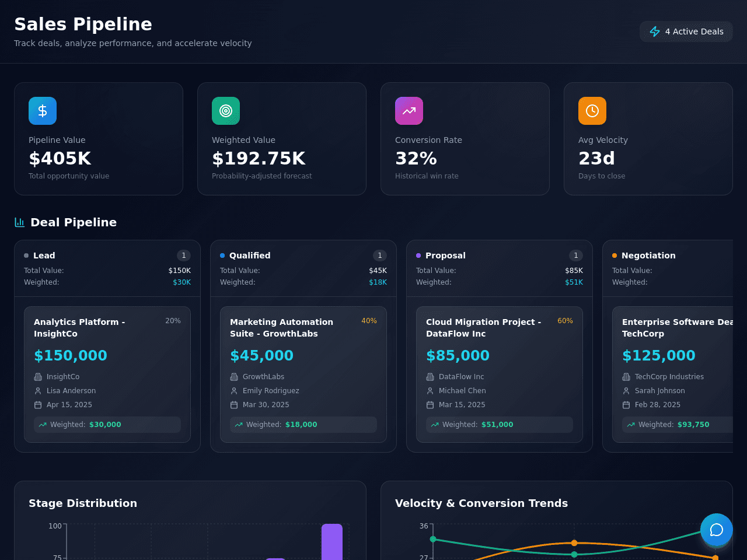Screen dimensions: 747x560
Task: Click the 23d average velocity figure
Action: pos(596,159)
